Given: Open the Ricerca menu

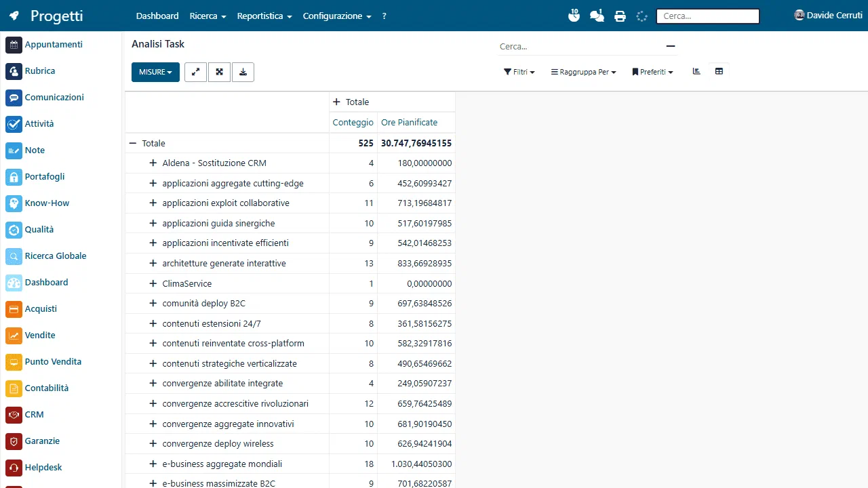Looking at the screenshot, I should point(208,16).
